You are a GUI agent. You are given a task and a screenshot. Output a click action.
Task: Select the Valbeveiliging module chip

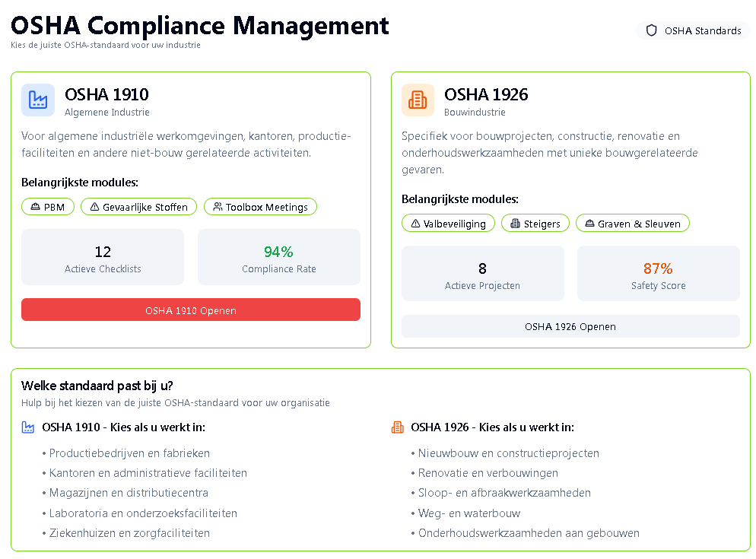pos(449,224)
